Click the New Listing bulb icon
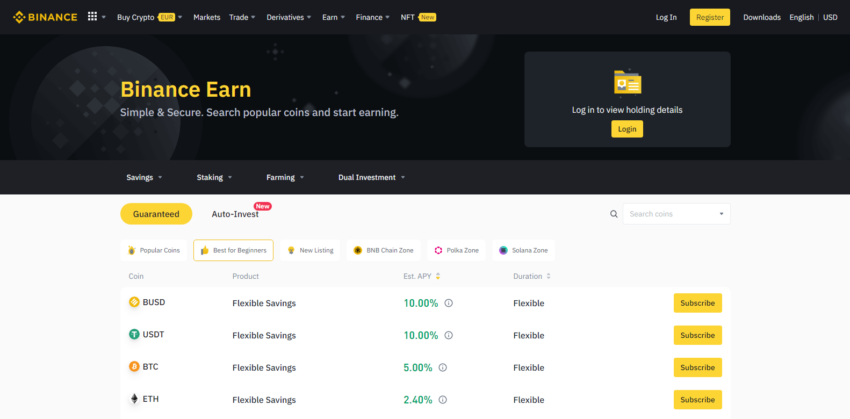Image resolution: width=850 pixels, height=419 pixels. pos(291,250)
